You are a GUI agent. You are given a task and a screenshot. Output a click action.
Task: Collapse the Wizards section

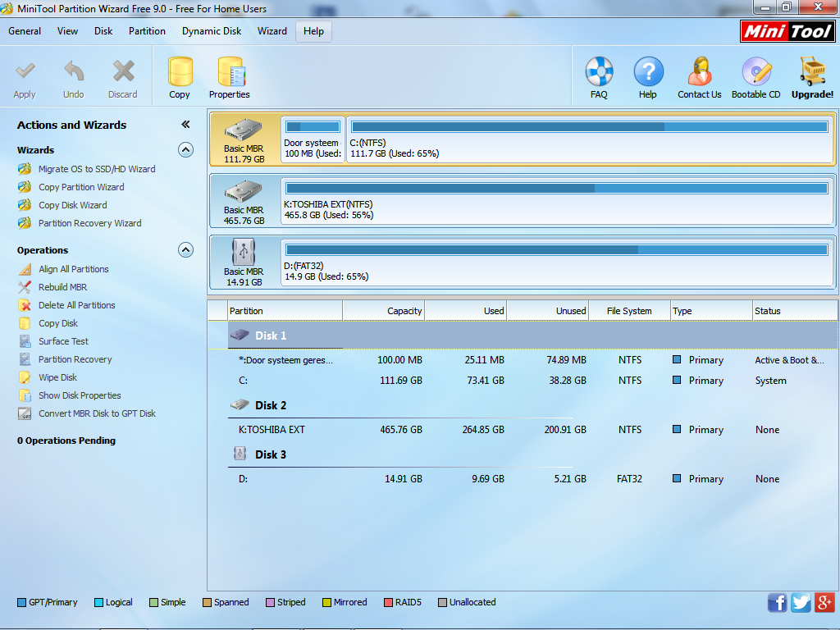click(x=185, y=149)
